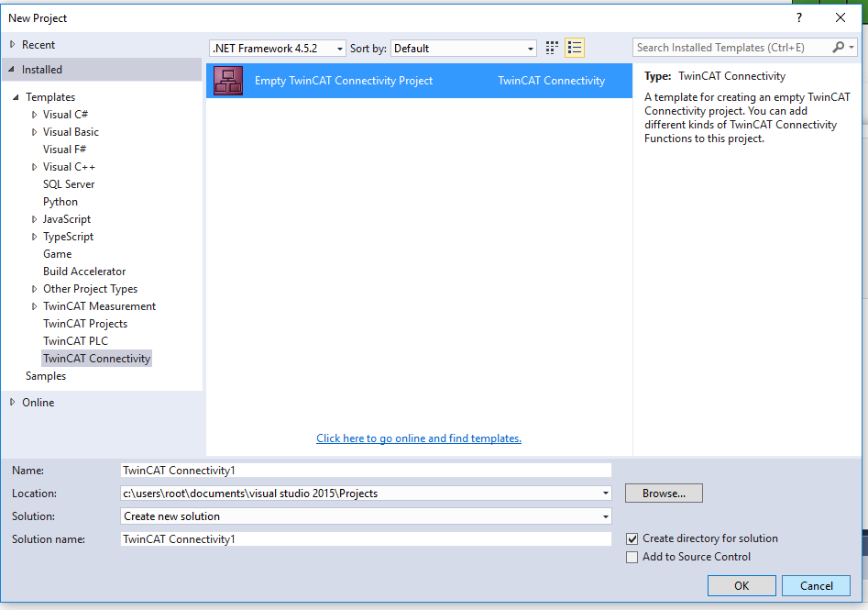
Task: Click the help question mark button
Action: coord(799,17)
